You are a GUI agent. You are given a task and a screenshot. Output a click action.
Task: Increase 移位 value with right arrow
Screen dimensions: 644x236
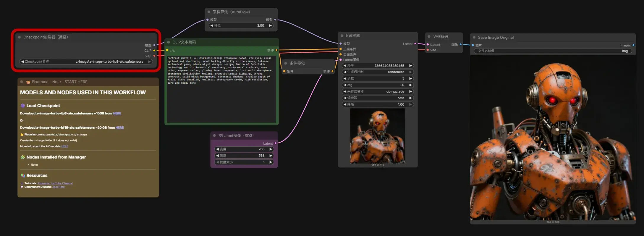coord(270,26)
